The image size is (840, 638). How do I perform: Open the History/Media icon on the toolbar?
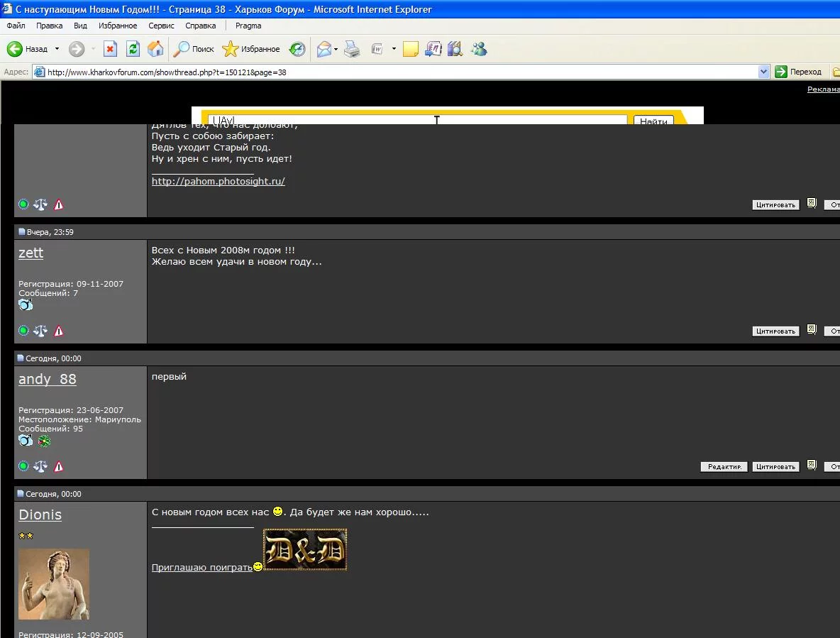(297, 49)
